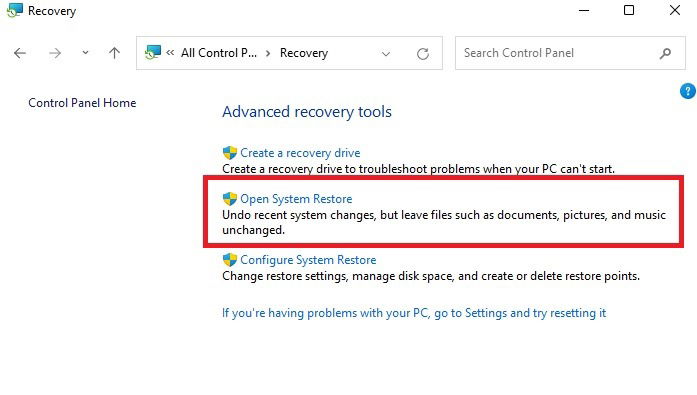Click shield icon beside Open System Restore
697x395 pixels.
click(230, 199)
